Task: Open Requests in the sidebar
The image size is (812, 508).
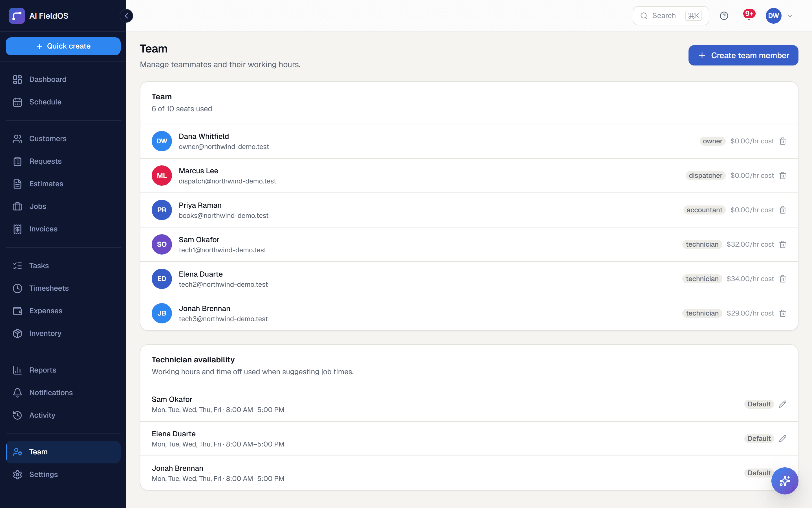Action: [x=63, y=161]
